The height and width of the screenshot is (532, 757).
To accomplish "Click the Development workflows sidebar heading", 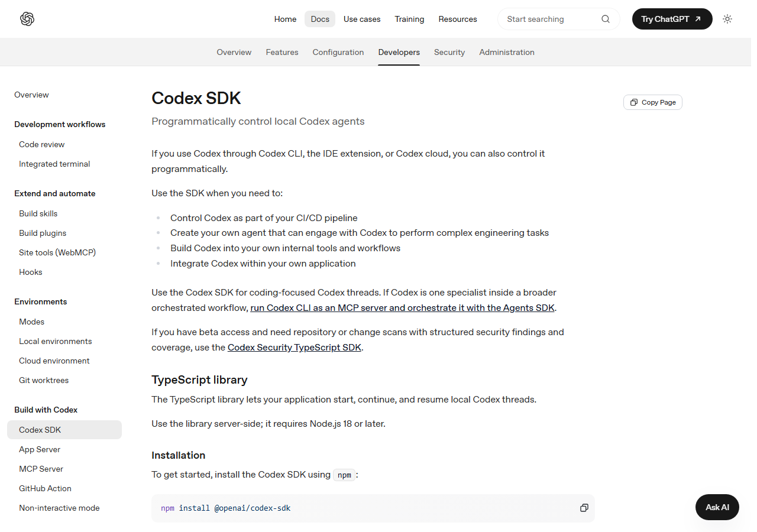I will click(x=60, y=124).
